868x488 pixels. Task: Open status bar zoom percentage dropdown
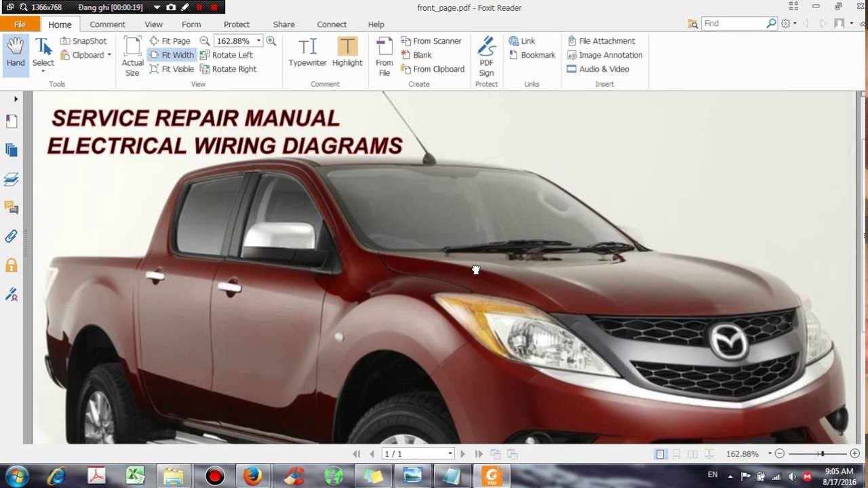[770, 453]
